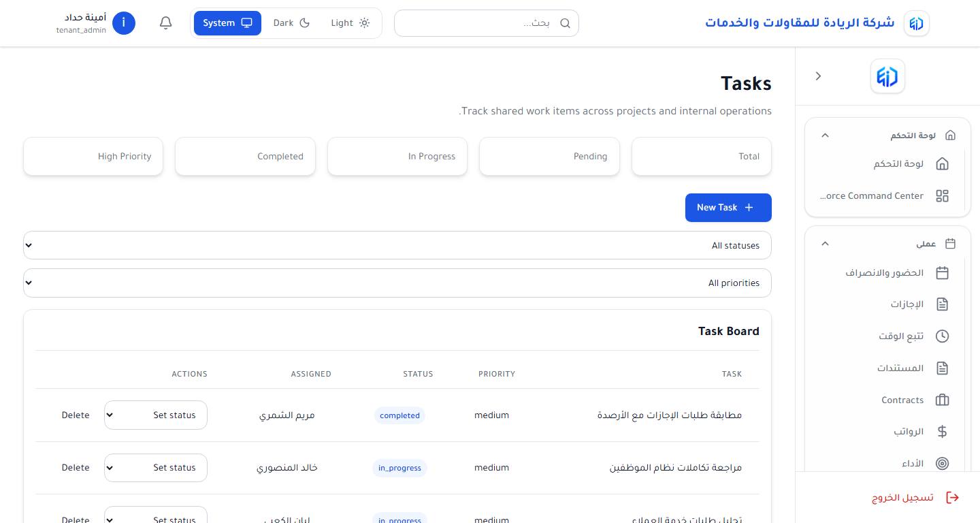Viewport: 980px width, 523px height.
Task: Click company logo in top header
Action: pyautogui.click(x=917, y=23)
